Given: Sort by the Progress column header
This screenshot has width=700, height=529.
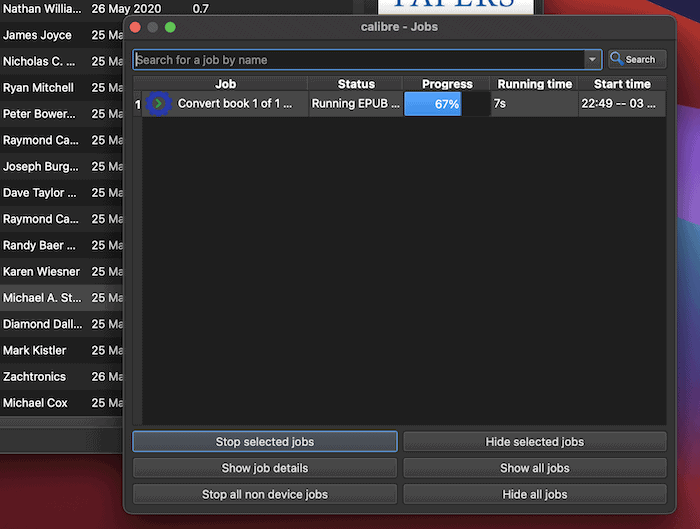Looking at the screenshot, I should [447, 84].
